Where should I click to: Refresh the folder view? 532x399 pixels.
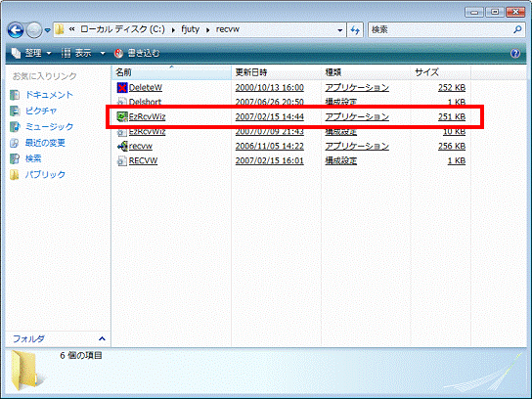pos(355,30)
